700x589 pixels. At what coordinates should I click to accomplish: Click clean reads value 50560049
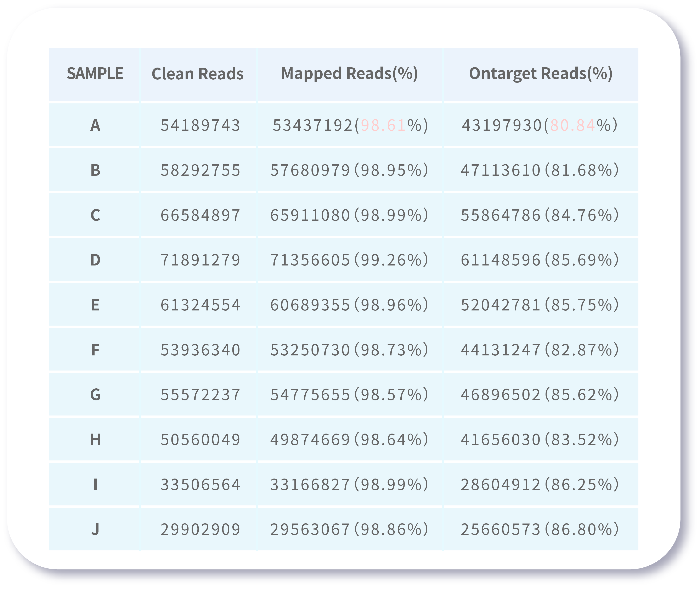200,439
